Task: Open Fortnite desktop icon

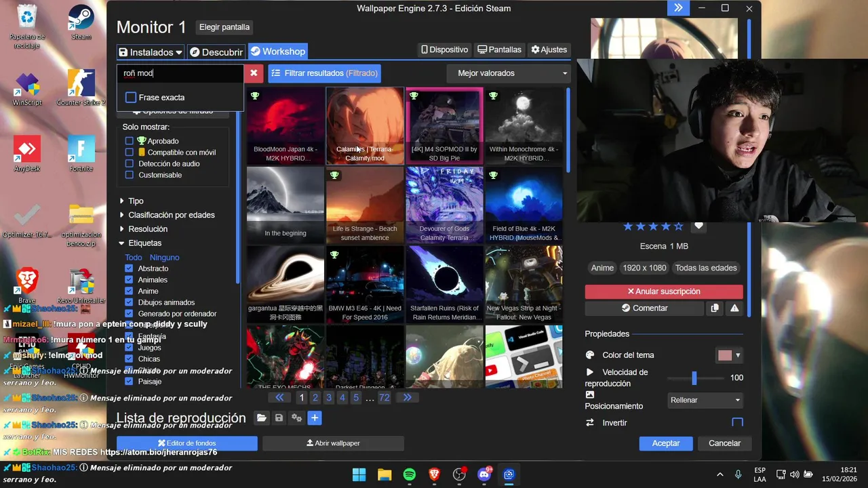Action: [x=81, y=155]
